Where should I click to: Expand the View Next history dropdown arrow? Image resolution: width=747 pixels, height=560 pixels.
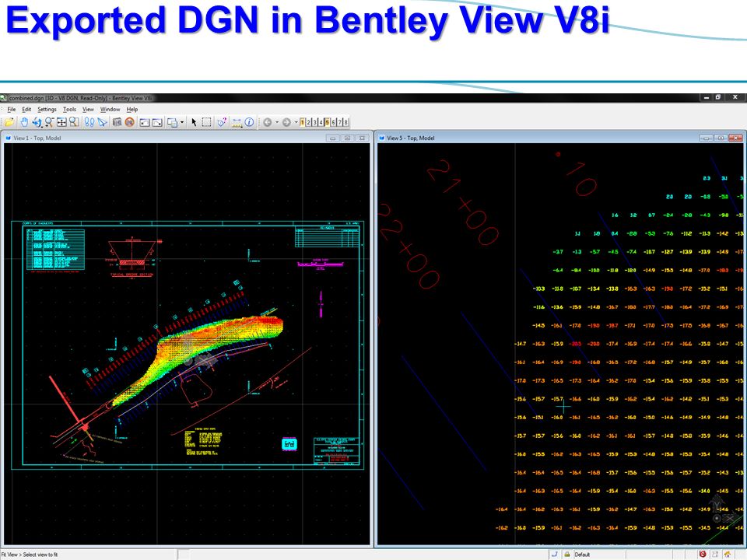[x=296, y=122]
